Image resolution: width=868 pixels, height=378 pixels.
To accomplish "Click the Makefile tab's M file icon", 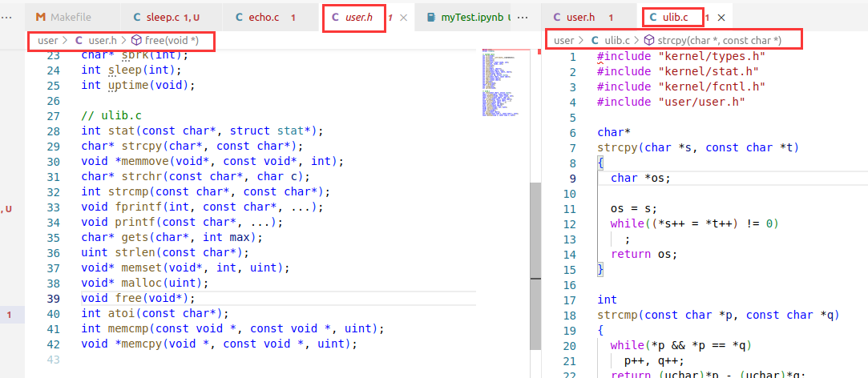I will point(40,17).
